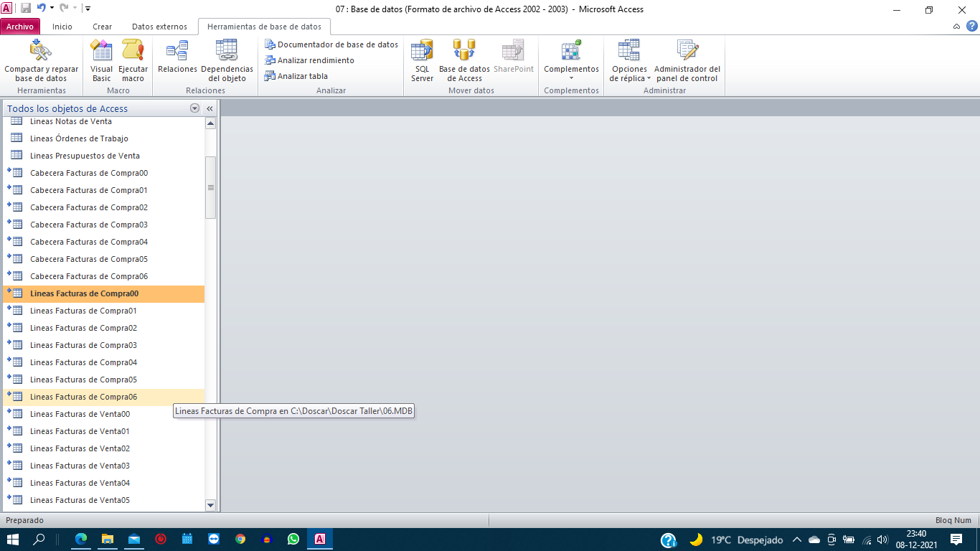Click Lineas Facturas de Compra00 table

click(103, 293)
